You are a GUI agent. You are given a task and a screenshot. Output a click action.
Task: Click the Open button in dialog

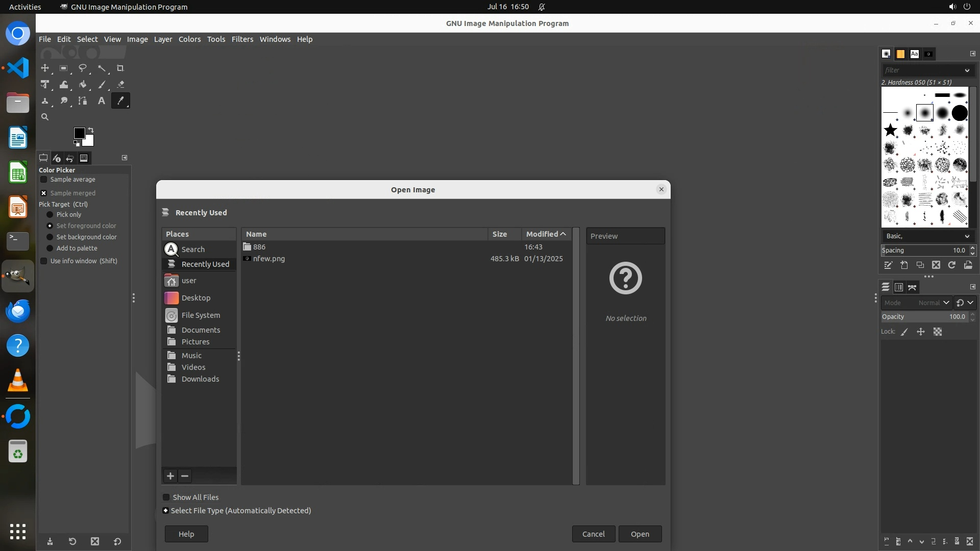point(640,534)
